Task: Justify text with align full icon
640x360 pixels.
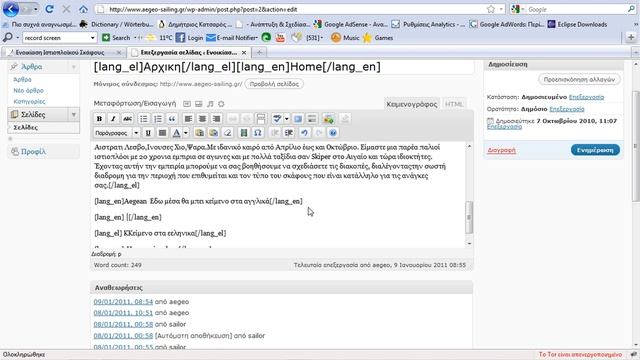Action: click(x=162, y=133)
